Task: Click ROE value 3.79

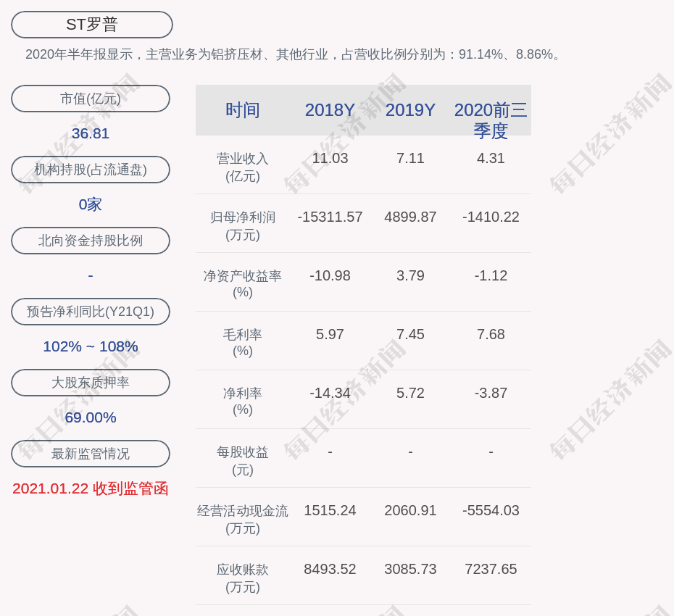Action: 410,275
